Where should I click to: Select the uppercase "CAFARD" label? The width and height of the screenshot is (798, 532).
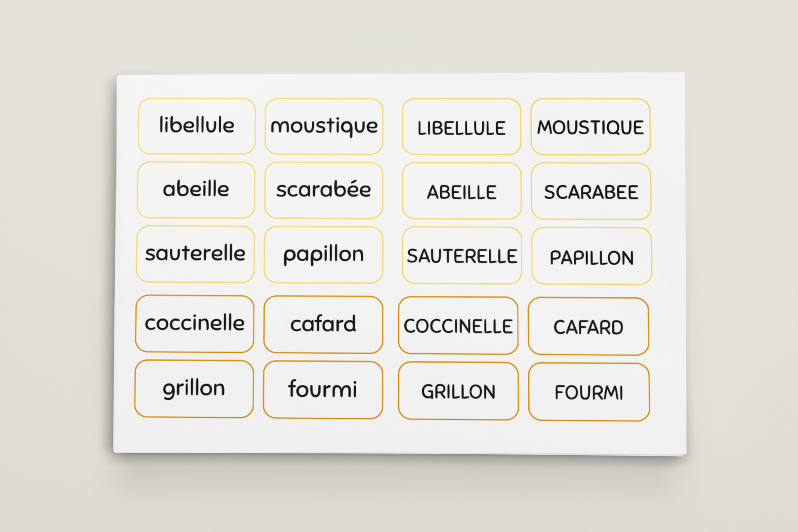[x=588, y=326]
